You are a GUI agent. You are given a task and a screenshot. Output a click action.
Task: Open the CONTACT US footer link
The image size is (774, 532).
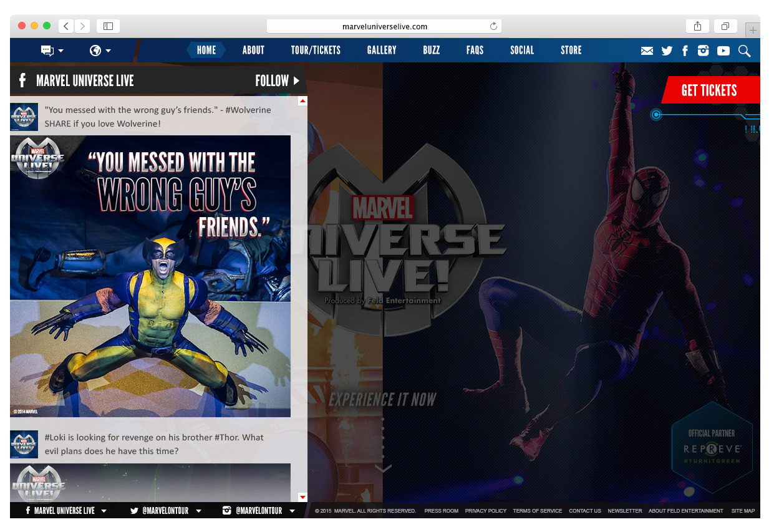tap(585, 511)
